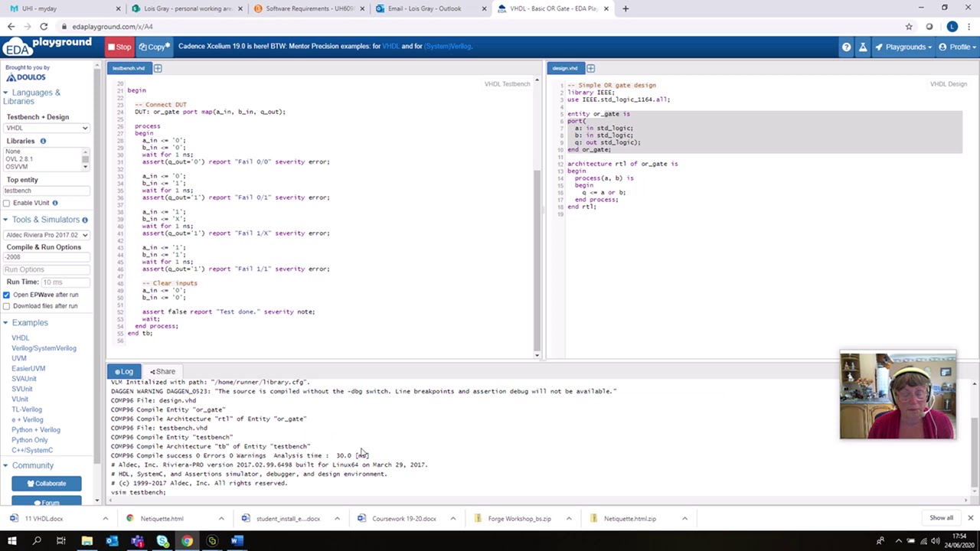Bookmark this page with star icon

click(x=909, y=27)
